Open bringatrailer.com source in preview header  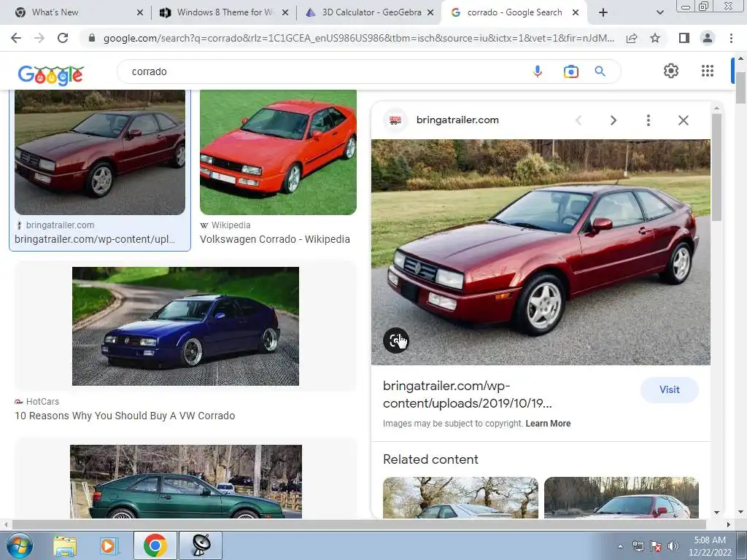tap(457, 120)
